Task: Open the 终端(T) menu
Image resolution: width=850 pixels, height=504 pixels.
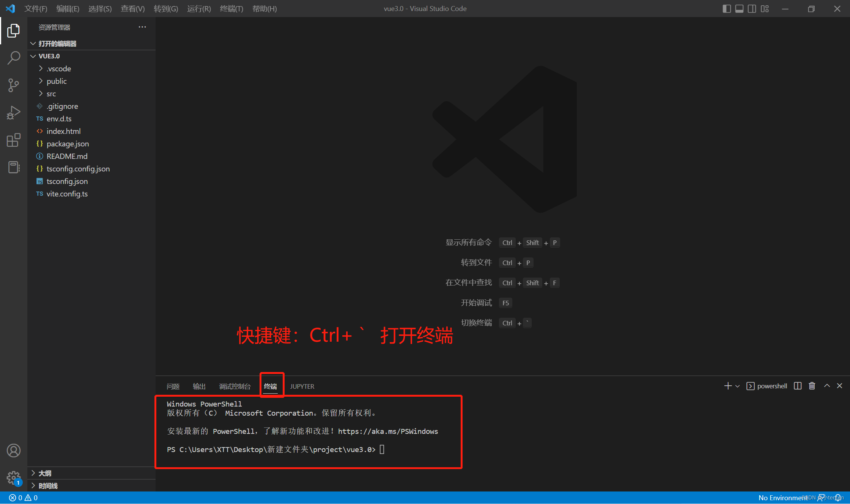Action: point(231,9)
